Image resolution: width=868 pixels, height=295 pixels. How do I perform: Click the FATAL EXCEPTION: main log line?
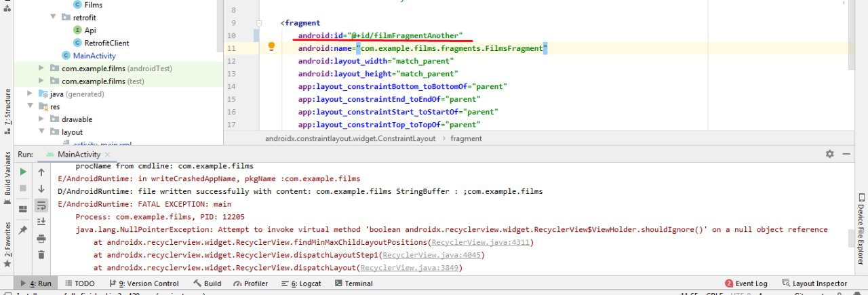(144, 204)
